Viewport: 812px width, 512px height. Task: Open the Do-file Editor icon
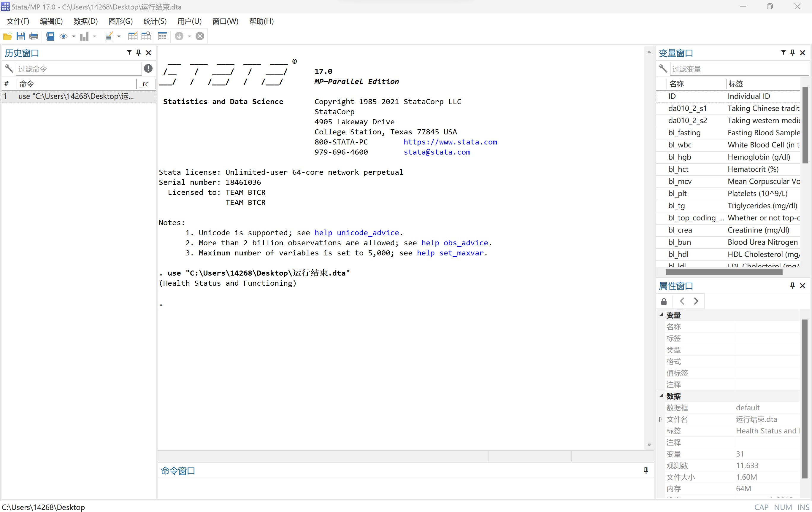tap(109, 36)
